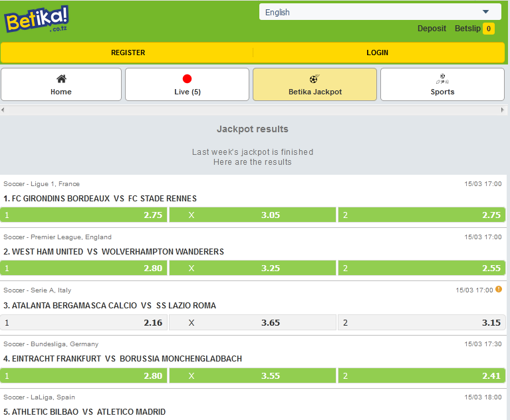Click scrollbar left arrow

pos(3,110)
